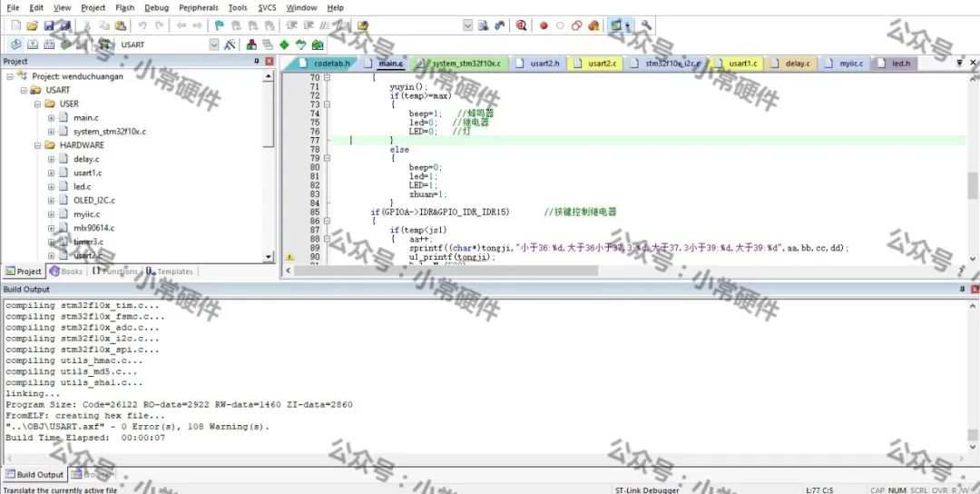
Task: Kill all breakpoints icon
Action: point(593,25)
